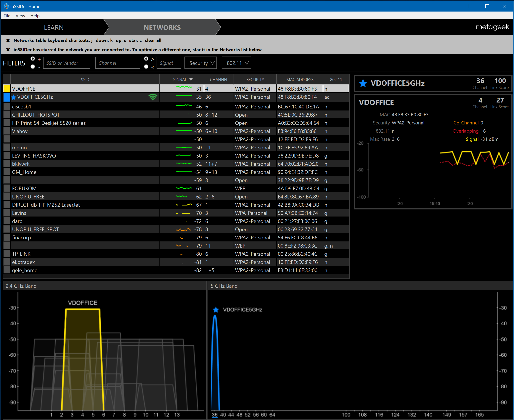Switch to the NETWORKS tab
Image resolution: width=514 pixels, height=420 pixels.
tap(162, 28)
